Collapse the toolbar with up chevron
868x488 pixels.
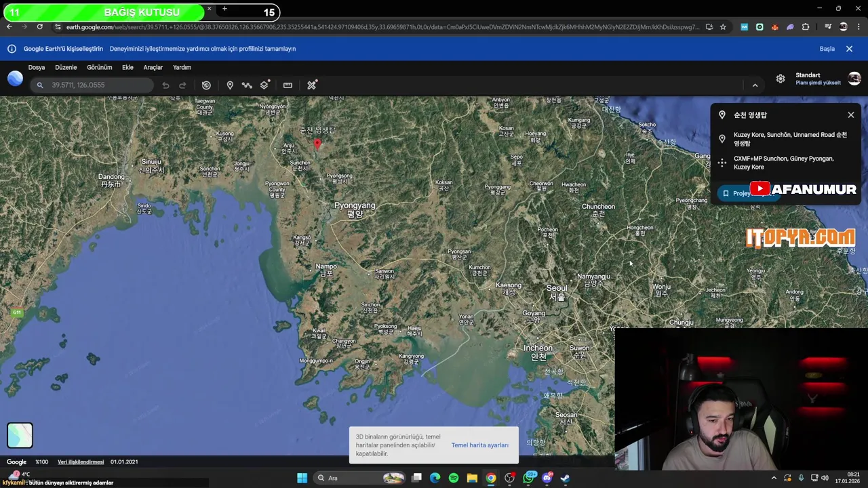(x=755, y=85)
